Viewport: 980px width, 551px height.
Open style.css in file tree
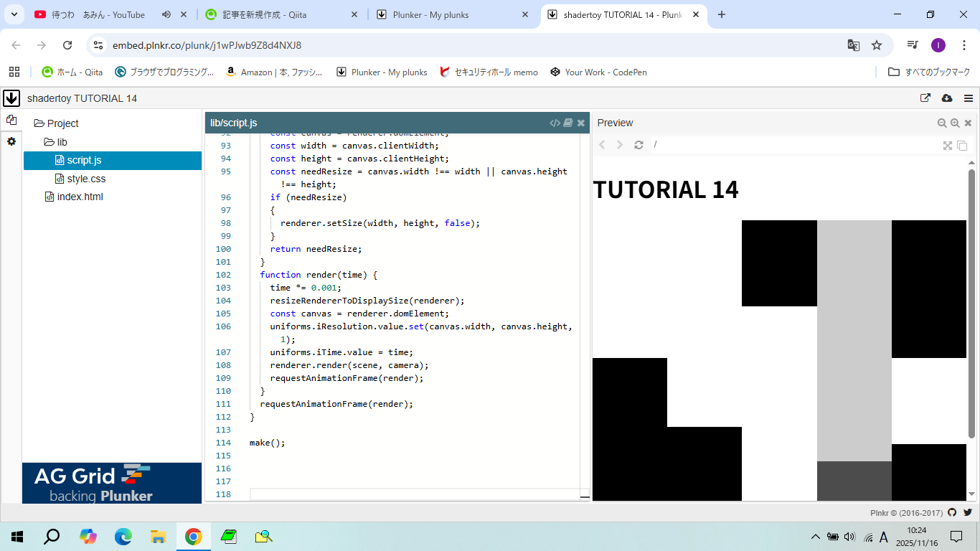[x=81, y=179]
